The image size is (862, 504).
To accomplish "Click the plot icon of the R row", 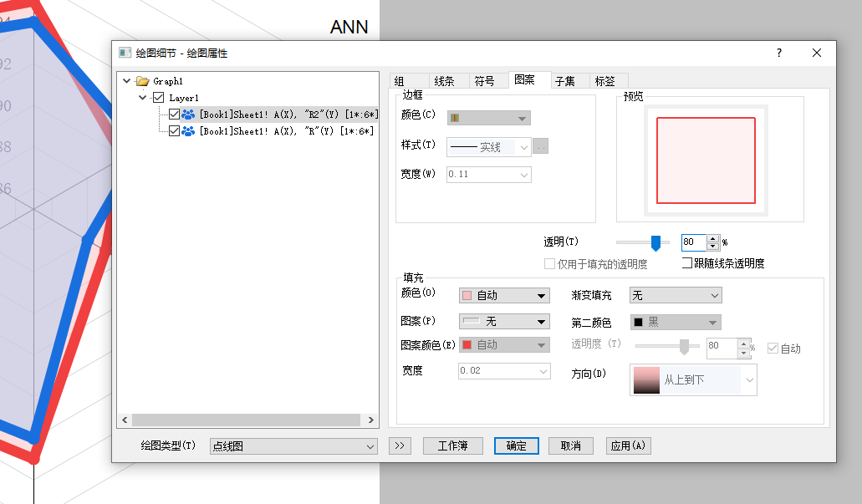I will click(x=188, y=131).
